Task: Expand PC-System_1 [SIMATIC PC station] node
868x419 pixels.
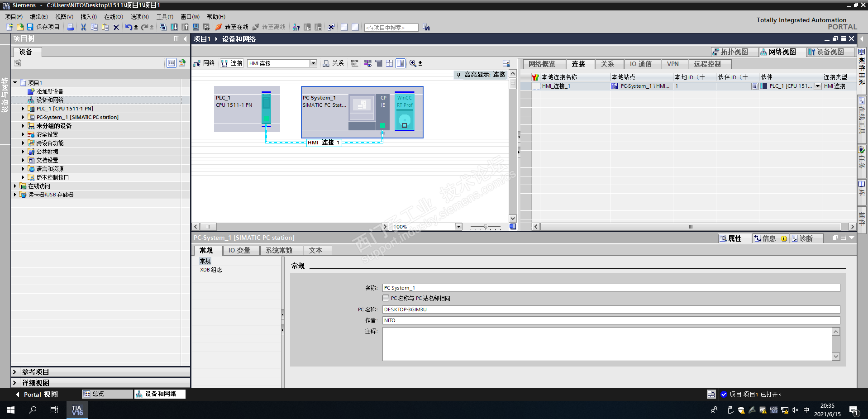Action: tap(23, 117)
